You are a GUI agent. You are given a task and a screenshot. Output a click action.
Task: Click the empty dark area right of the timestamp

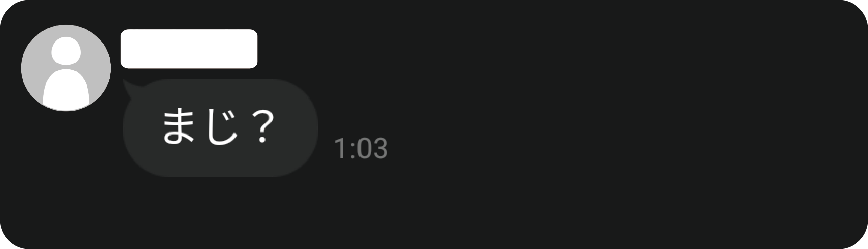[x=607, y=148]
